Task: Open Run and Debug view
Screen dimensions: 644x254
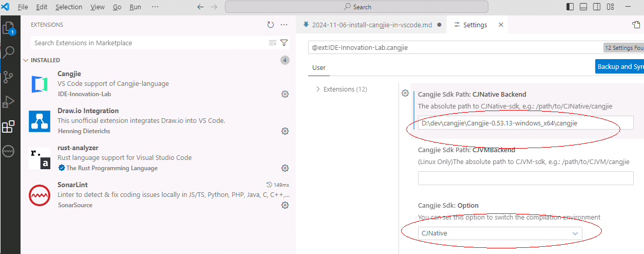Action: pyautogui.click(x=9, y=102)
